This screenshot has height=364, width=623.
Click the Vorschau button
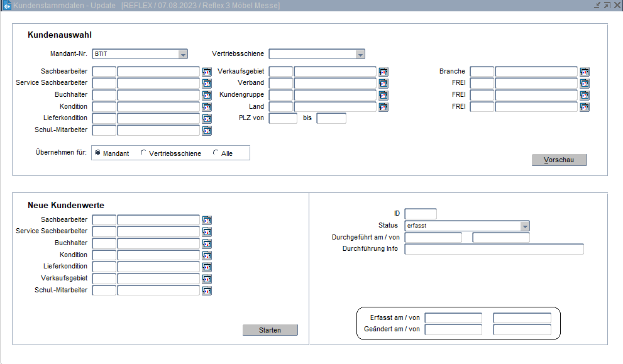559,160
